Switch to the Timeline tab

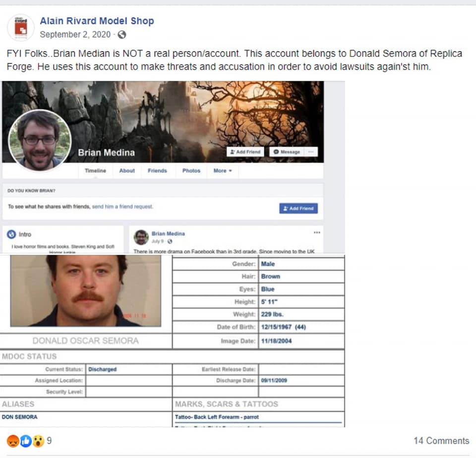coord(95,171)
